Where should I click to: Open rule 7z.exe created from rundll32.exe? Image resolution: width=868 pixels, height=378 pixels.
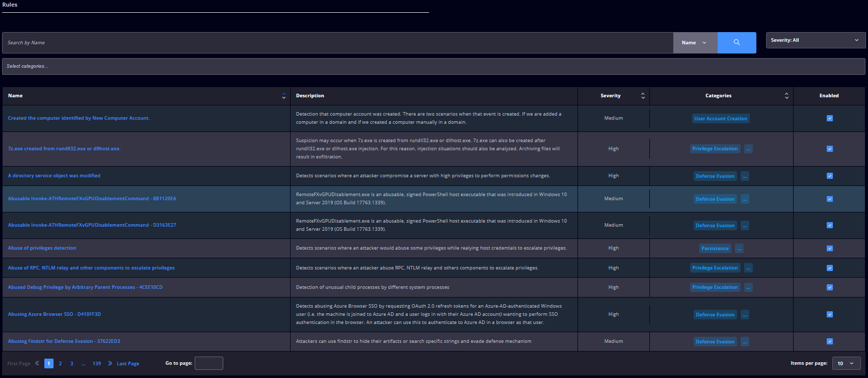point(64,149)
